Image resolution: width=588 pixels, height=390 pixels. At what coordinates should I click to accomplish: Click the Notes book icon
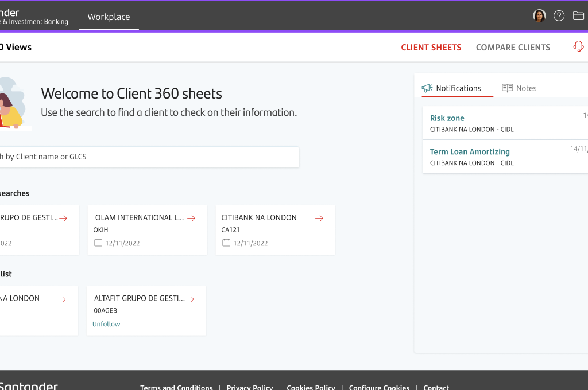click(508, 88)
